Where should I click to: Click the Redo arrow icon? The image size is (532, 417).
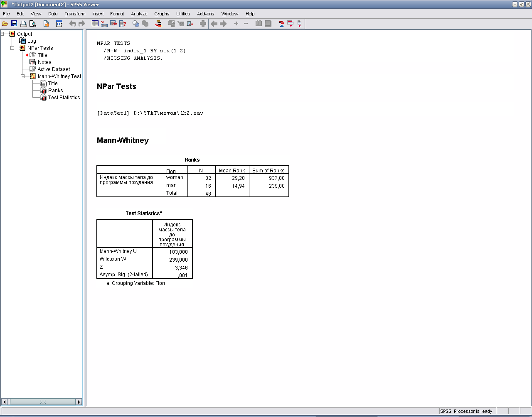click(82, 24)
